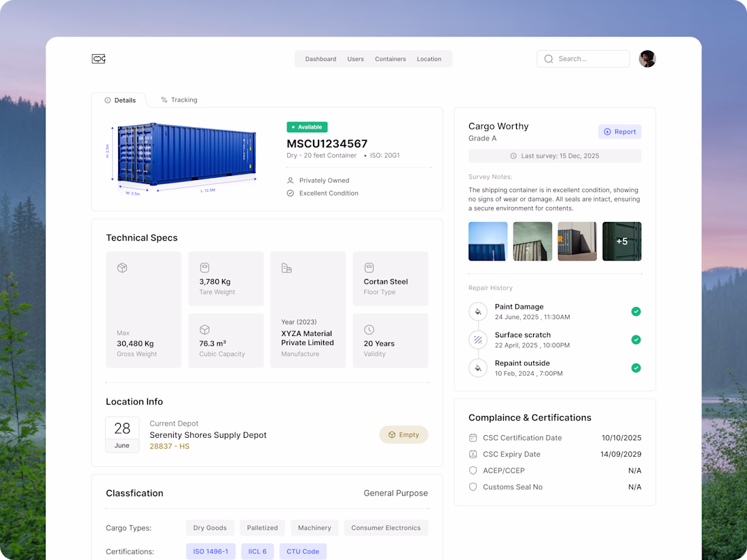Click the CTU Code certification tag

coord(302,551)
